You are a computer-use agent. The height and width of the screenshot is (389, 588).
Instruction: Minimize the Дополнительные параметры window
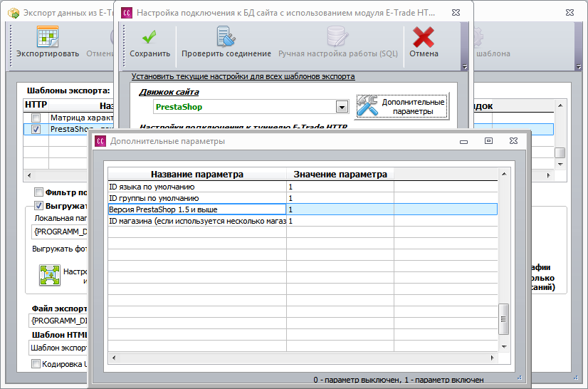pyautogui.click(x=464, y=141)
